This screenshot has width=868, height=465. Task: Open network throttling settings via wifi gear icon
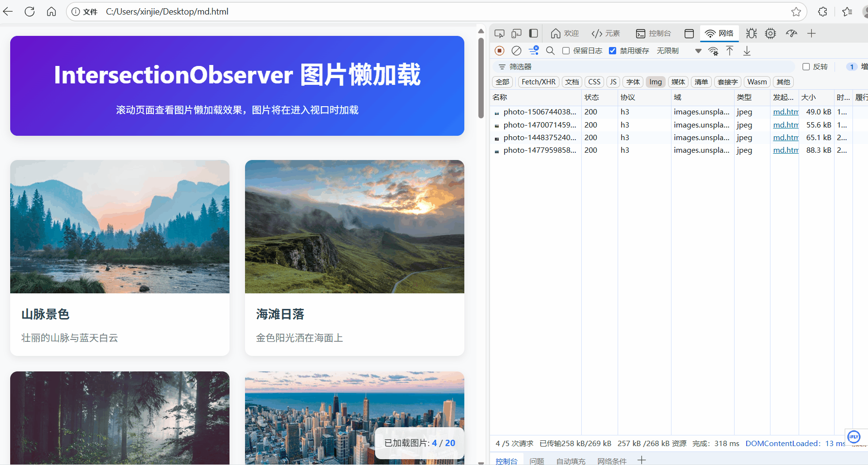point(713,50)
